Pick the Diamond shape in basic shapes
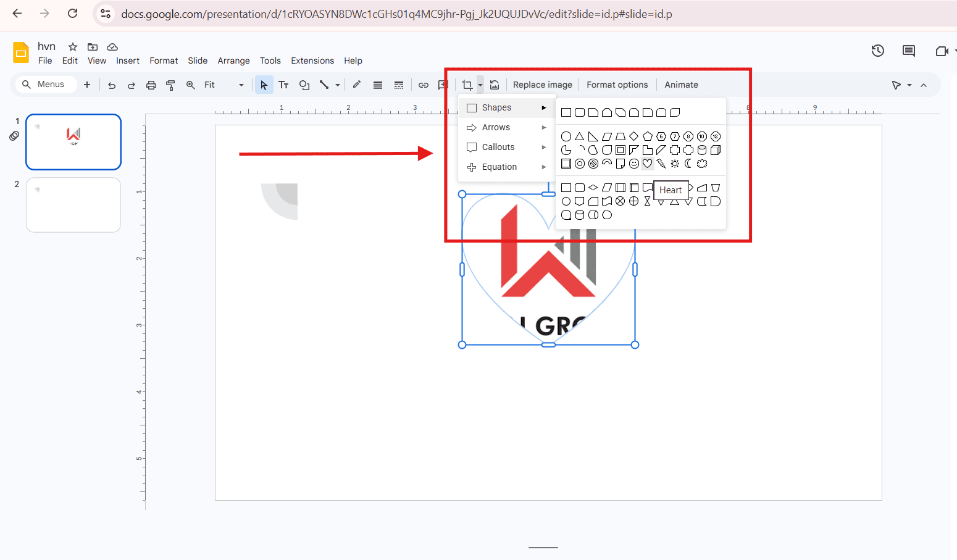 pyautogui.click(x=634, y=136)
